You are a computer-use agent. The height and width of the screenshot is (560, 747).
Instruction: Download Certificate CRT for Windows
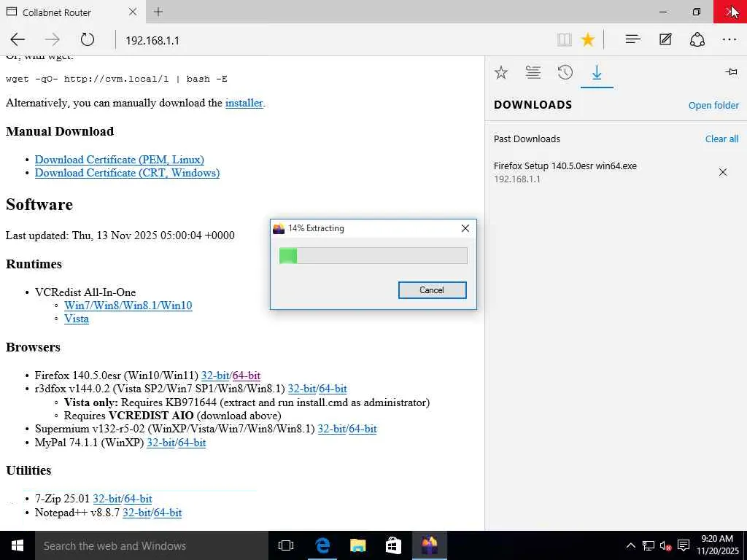[x=127, y=173]
